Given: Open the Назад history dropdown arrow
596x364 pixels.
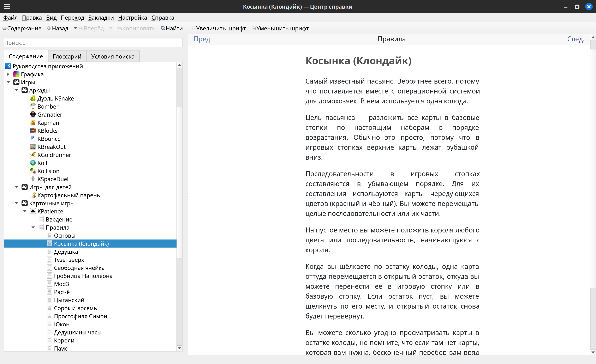Looking at the screenshot, I should [75, 28].
